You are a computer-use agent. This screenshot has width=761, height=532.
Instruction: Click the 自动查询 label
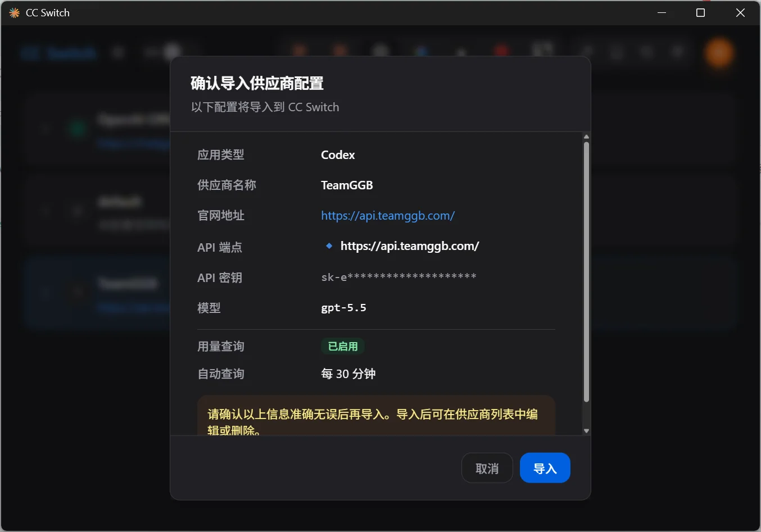221,374
